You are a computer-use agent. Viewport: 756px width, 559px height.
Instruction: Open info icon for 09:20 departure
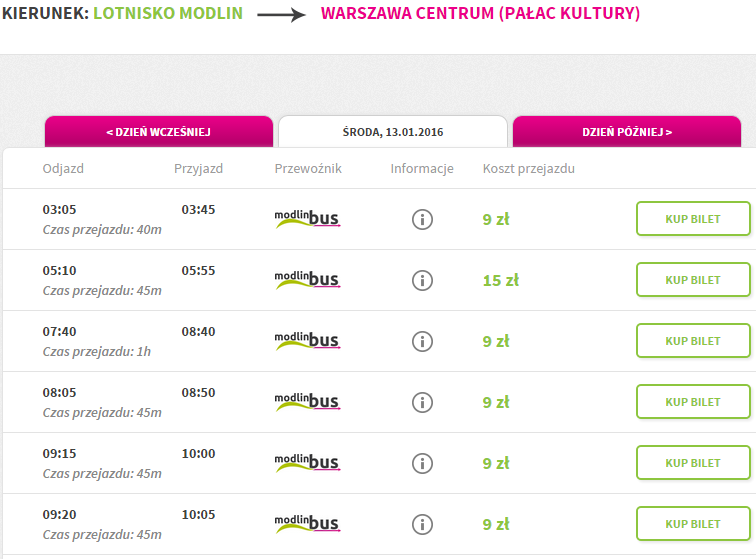pyautogui.click(x=422, y=524)
